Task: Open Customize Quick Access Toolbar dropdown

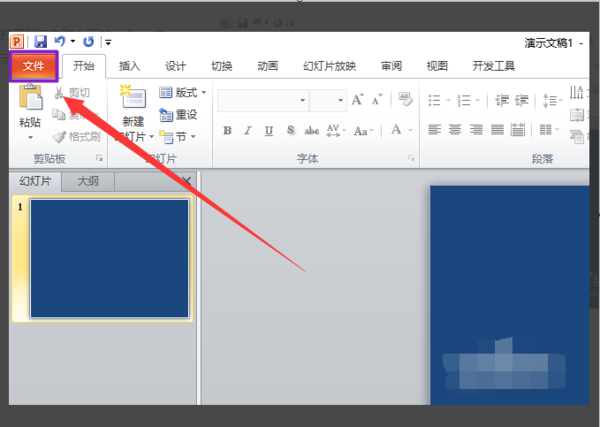Action: [x=108, y=42]
